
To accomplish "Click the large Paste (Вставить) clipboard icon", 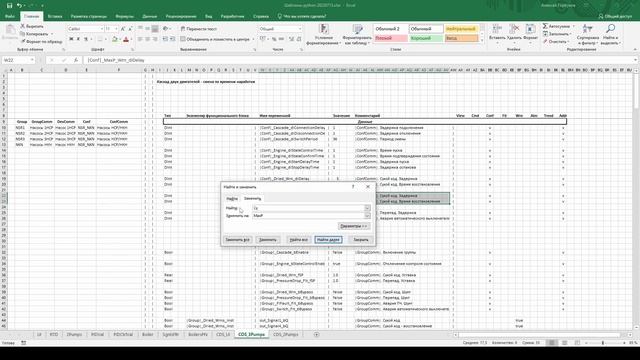I will click(x=10, y=31).
